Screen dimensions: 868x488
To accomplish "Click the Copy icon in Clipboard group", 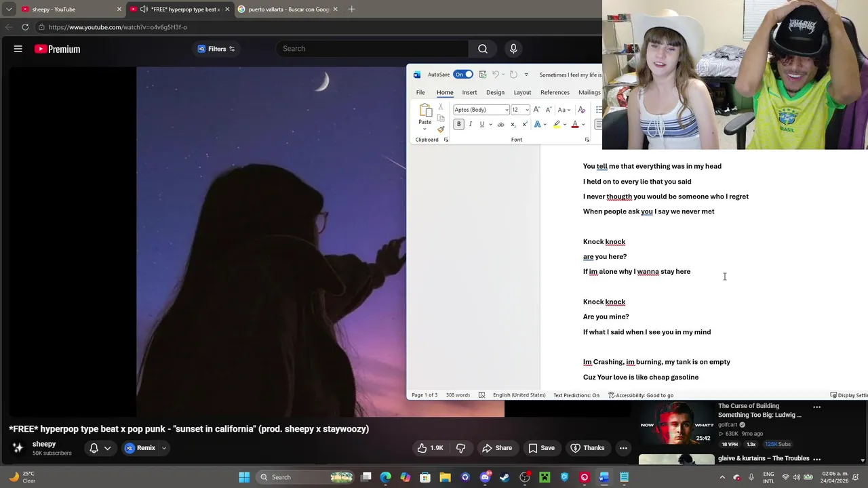I will pyautogui.click(x=441, y=118).
